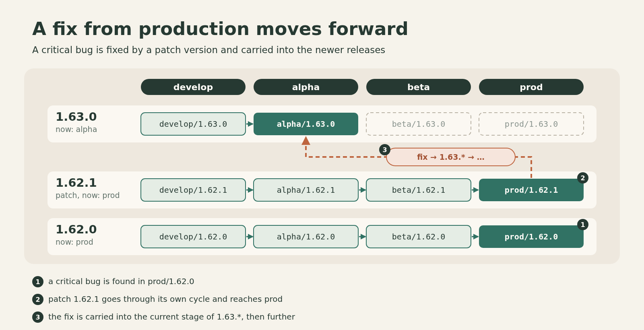Click the 1.62.1 version row label
Image resolution: width=644 pixels, height=330 pixels.
[x=76, y=183]
